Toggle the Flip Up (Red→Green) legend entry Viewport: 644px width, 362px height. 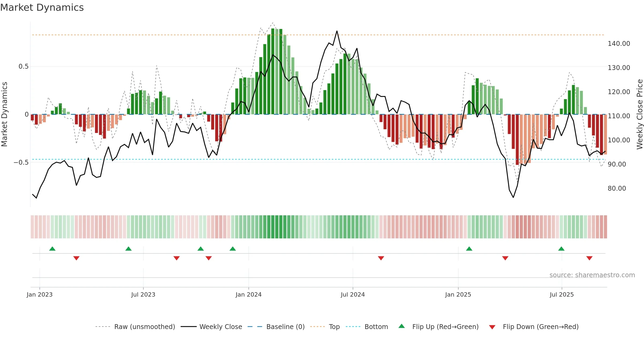(439, 327)
